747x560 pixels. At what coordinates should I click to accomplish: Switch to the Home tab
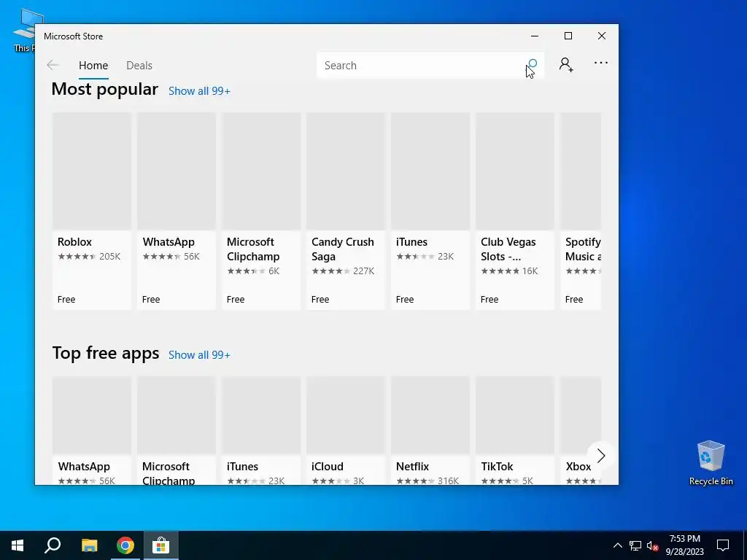(x=93, y=65)
